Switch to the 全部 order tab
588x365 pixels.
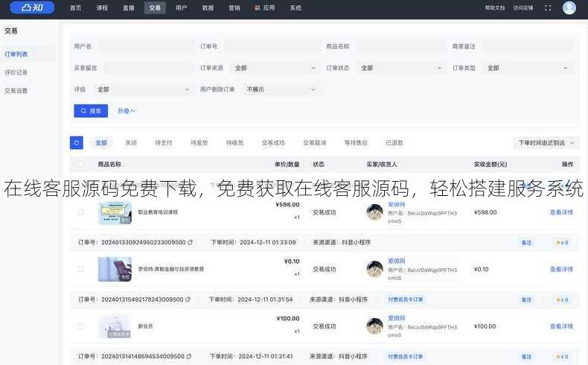[101, 143]
